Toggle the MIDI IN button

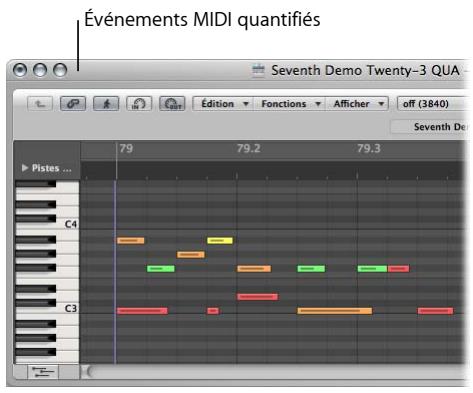click(x=139, y=104)
